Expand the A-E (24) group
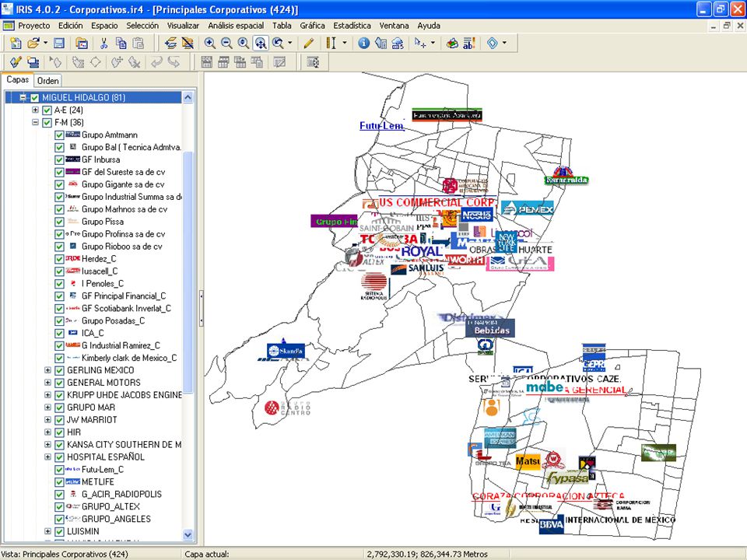The image size is (747, 560). (35, 110)
